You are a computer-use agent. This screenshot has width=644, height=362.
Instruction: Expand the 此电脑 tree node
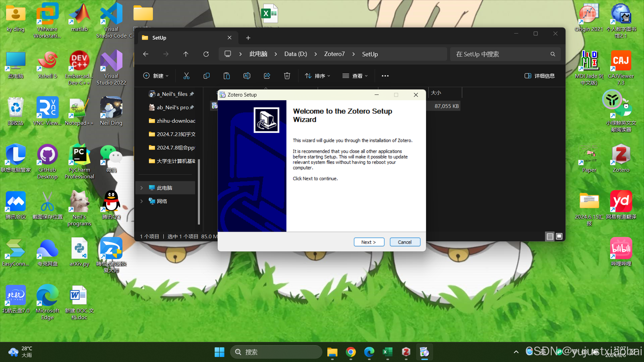point(142,188)
